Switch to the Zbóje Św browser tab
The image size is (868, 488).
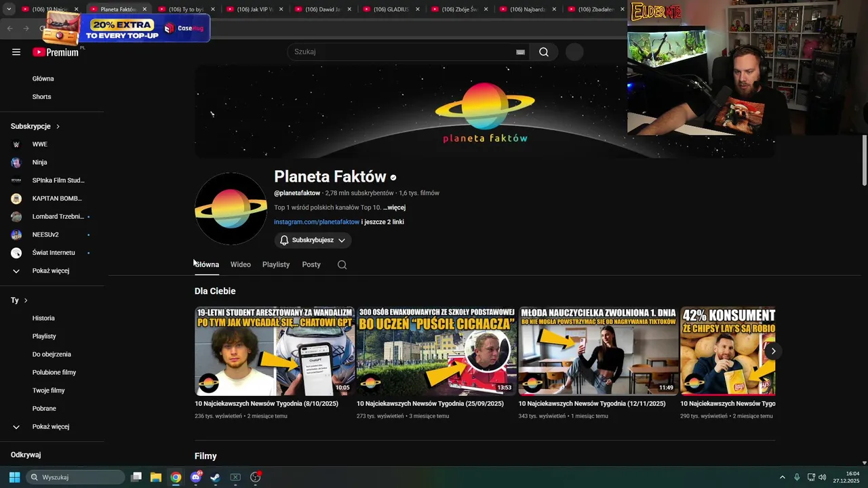pyautogui.click(x=459, y=9)
